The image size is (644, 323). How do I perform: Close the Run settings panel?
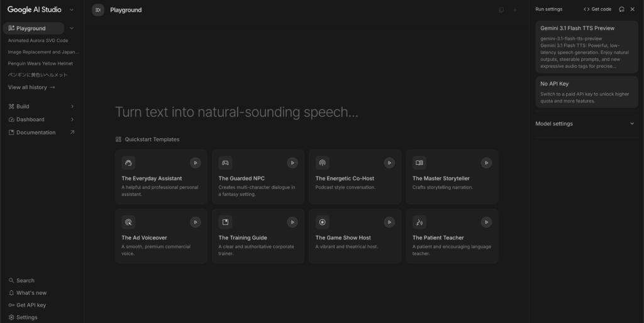click(x=633, y=9)
